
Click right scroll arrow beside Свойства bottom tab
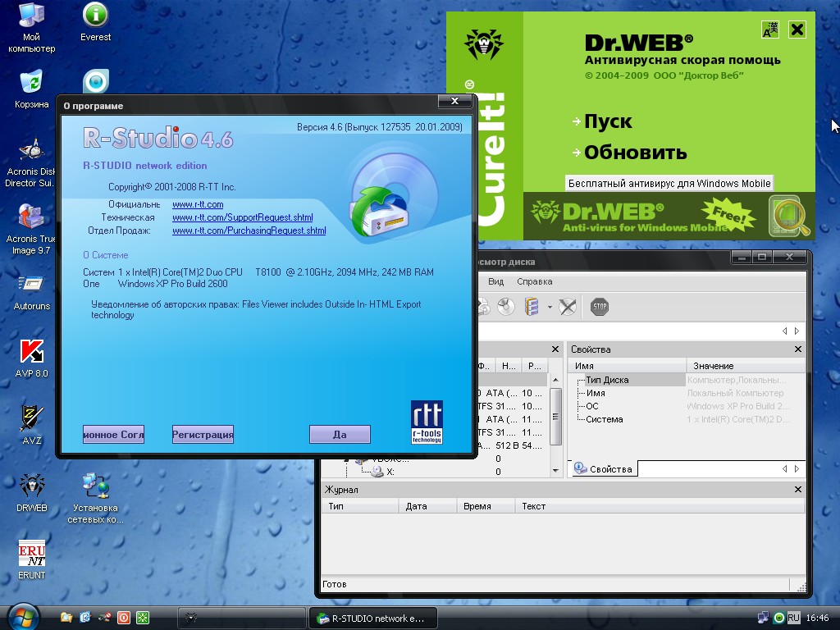point(797,468)
